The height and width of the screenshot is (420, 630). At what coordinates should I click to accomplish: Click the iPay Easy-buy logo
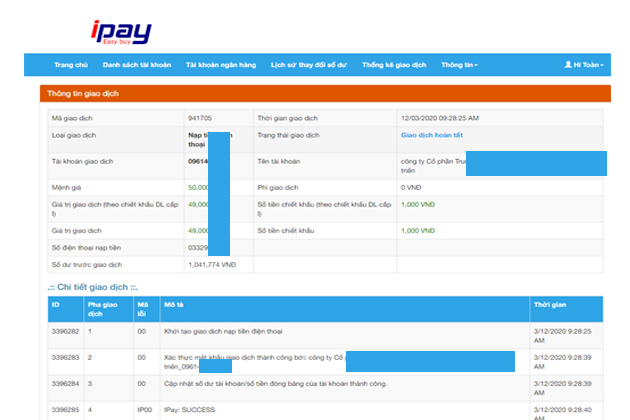tap(119, 32)
